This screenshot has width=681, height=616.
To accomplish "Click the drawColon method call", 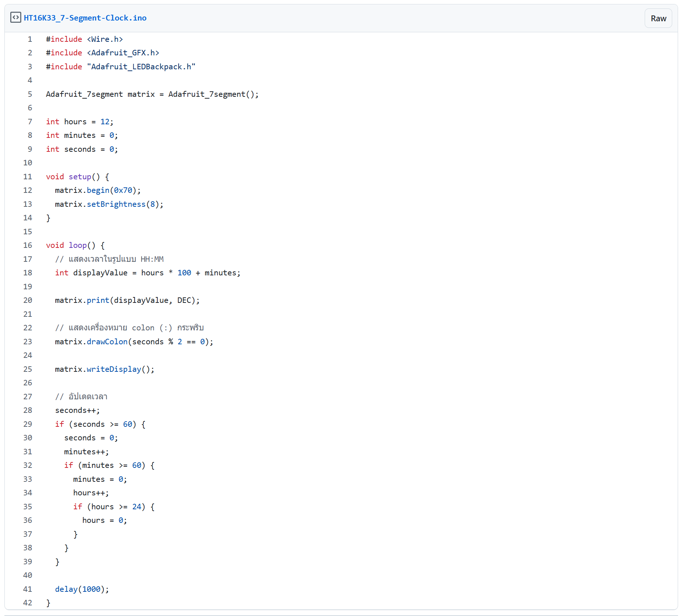I will 107,342.
